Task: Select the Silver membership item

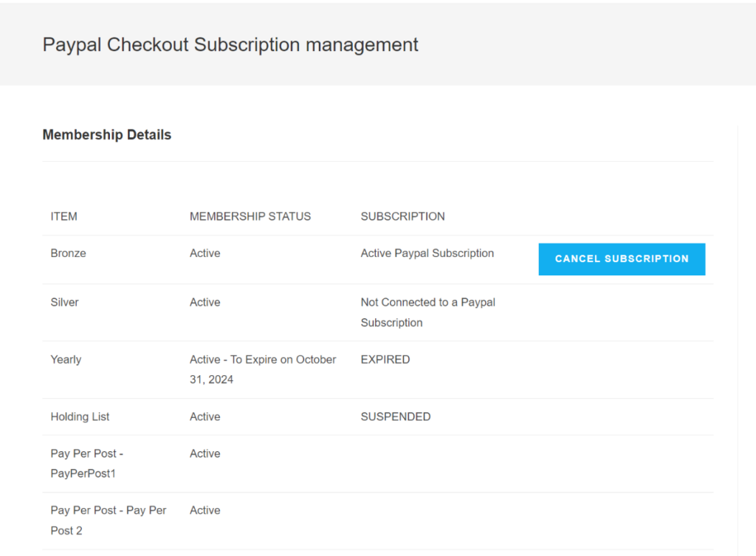Action: click(x=65, y=302)
